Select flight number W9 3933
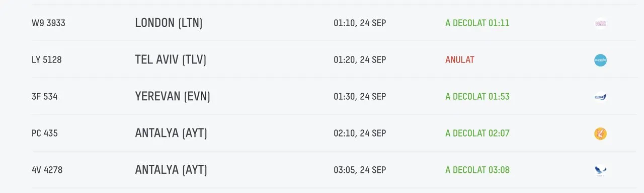 point(48,23)
